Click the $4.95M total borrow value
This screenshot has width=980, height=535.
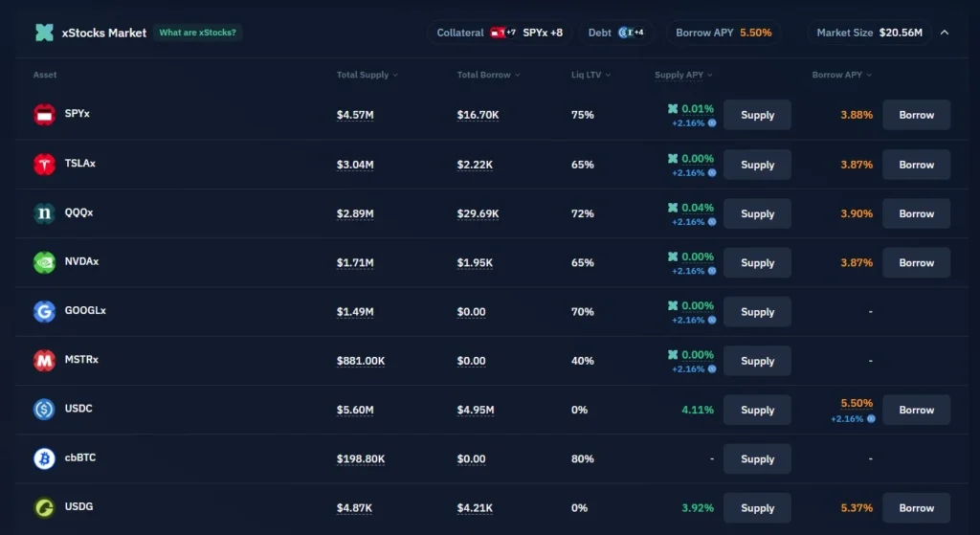[x=475, y=410]
